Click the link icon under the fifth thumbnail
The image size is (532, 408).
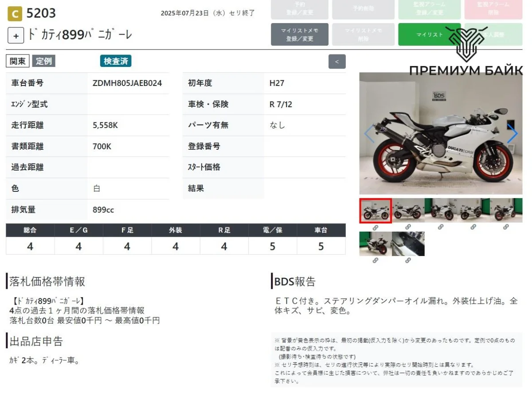(506, 227)
